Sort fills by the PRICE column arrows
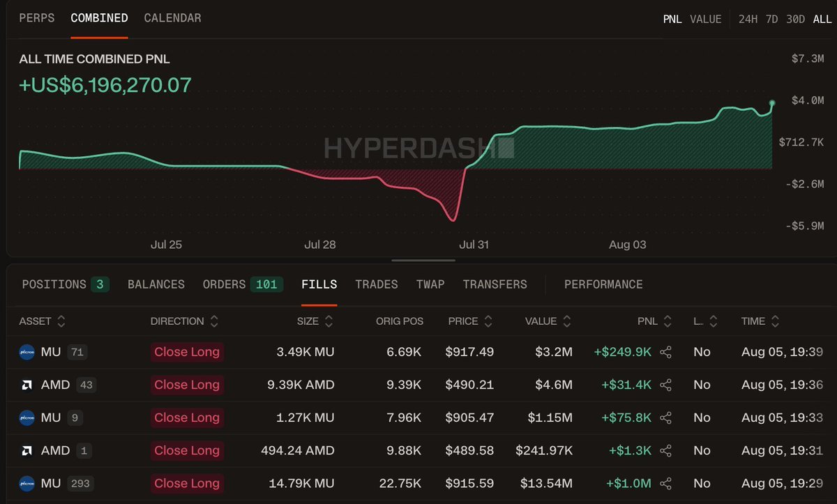Image resolution: width=837 pixels, height=504 pixels. pyautogui.click(x=488, y=321)
